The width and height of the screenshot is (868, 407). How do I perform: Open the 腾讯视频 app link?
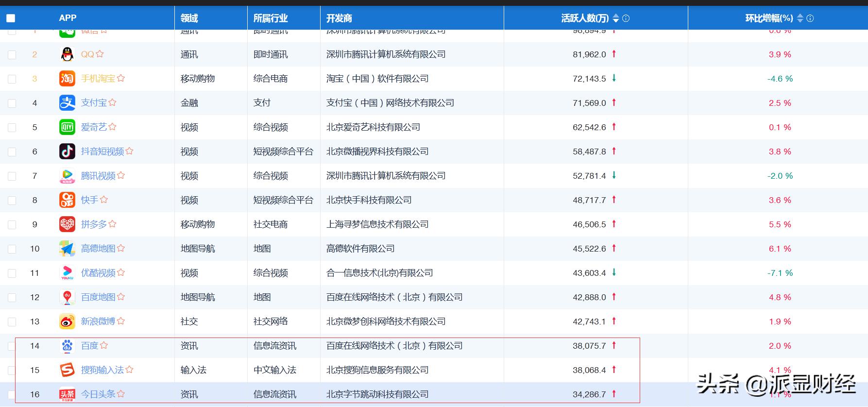pyautogui.click(x=98, y=175)
